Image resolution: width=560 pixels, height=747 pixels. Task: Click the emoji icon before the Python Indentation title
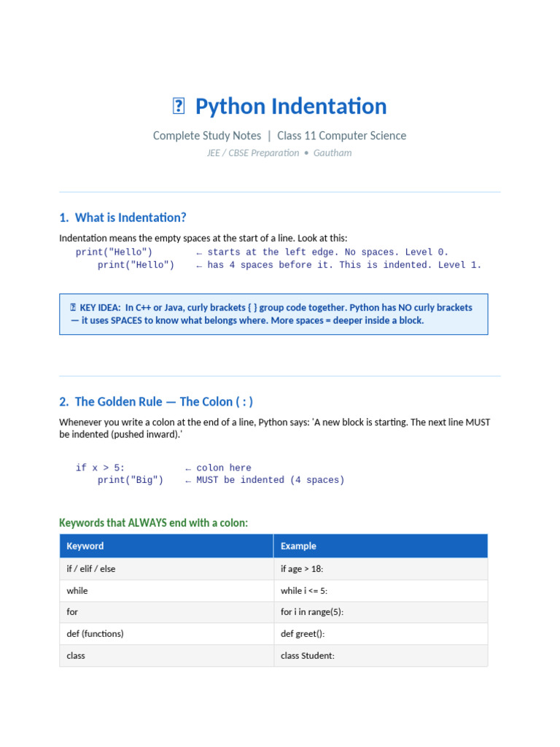point(179,107)
